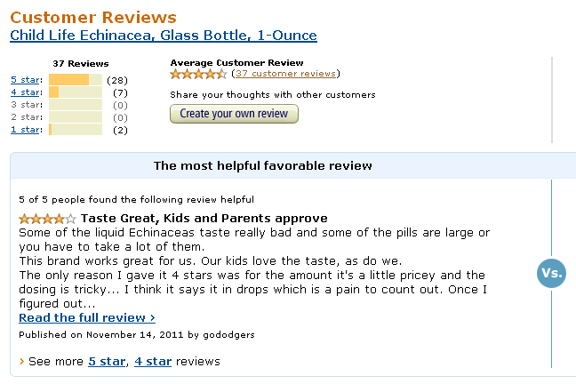The image size is (576, 392).
Task: Open the 5 star reviews filter link
Action: click(25, 80)
